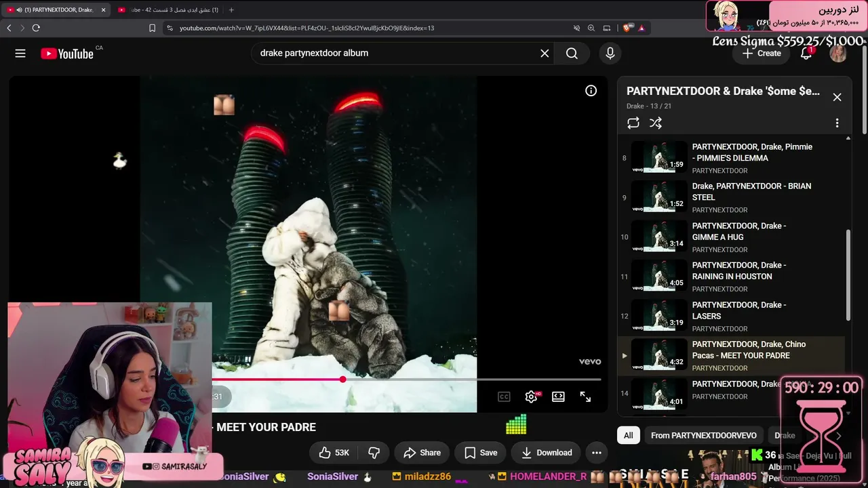Close the playlist panel
The width and height of the screenshot is (868, 488).
click(837, 97)
